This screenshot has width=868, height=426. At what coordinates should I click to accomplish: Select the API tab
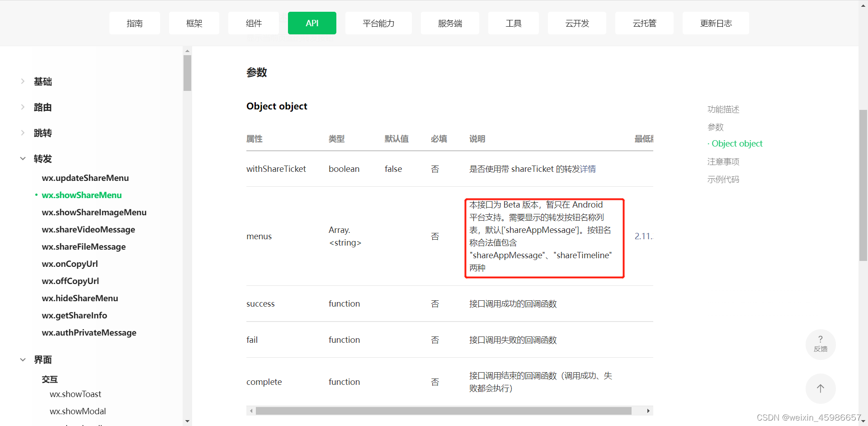coord(312,23)
